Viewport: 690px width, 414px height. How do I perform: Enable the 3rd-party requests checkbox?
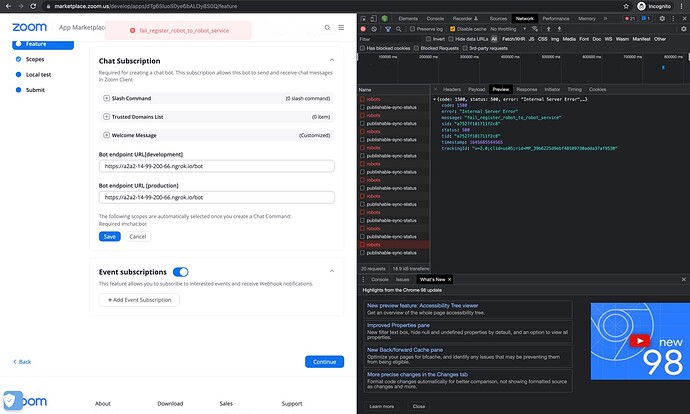pos(465,48)
